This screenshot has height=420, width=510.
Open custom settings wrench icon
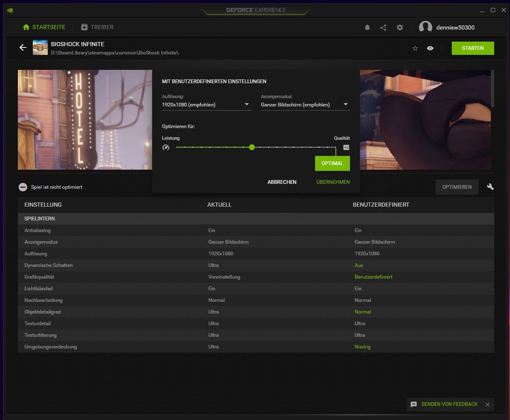490,187
